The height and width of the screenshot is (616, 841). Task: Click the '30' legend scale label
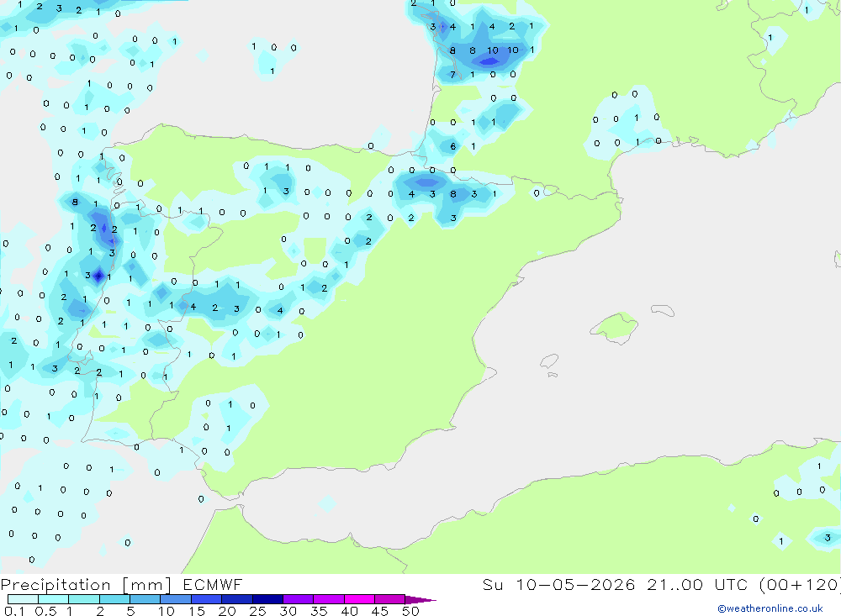pyautogui.click(x=288, y=611)
